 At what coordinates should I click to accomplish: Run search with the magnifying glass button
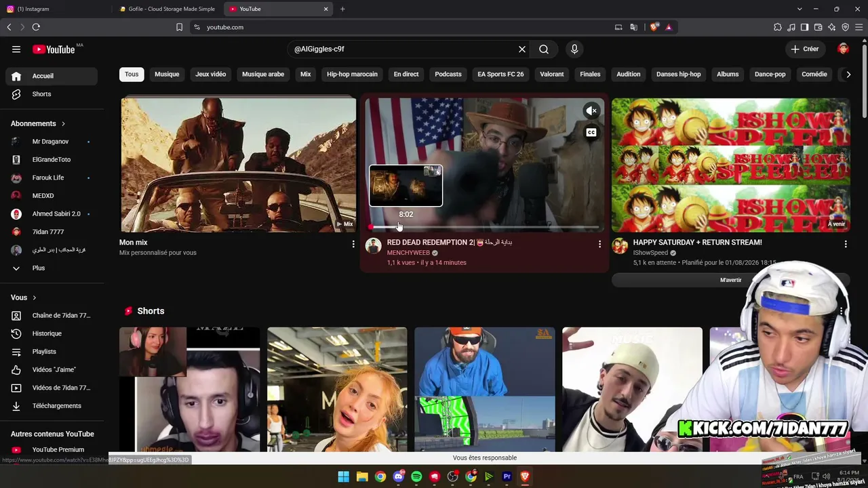(x=544, y=49)
